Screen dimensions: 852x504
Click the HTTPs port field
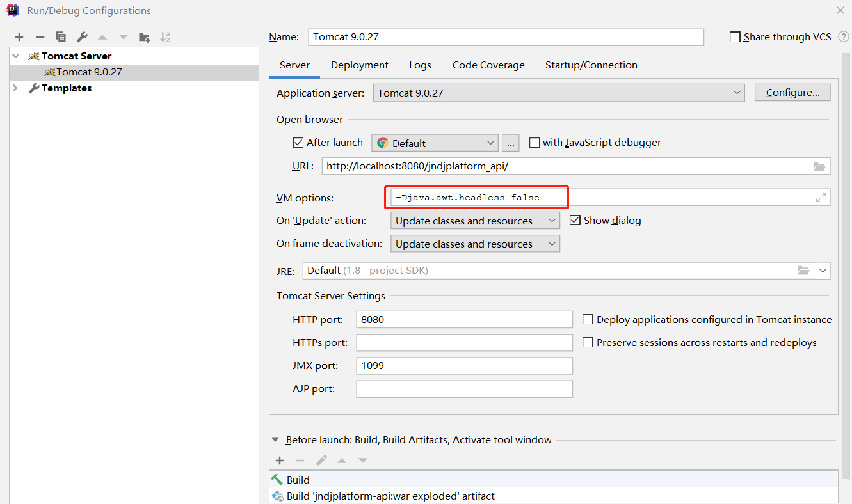(x=464, y=342)
